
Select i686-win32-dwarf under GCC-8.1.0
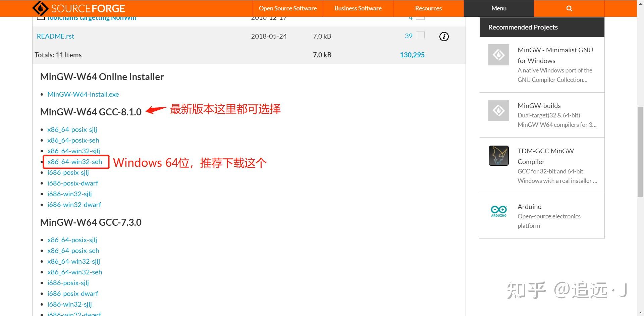click(x=74, y=205)
